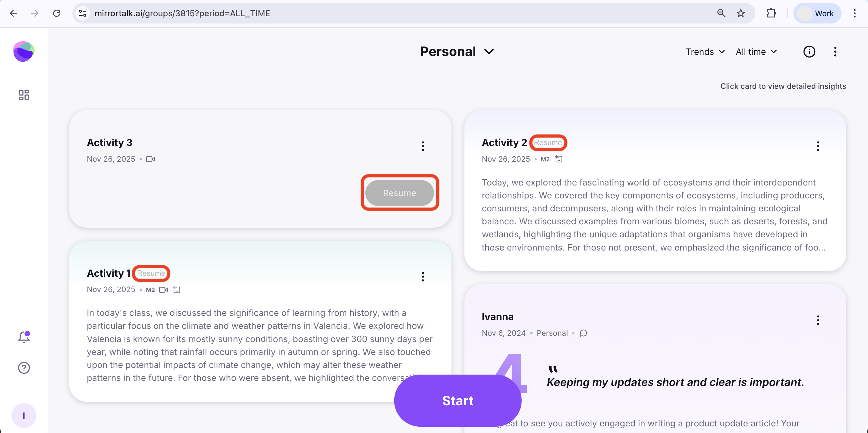This screenshot has height=433, width=868.
Task: Open user profile avatar in sidebar
Action: (24, 416)
